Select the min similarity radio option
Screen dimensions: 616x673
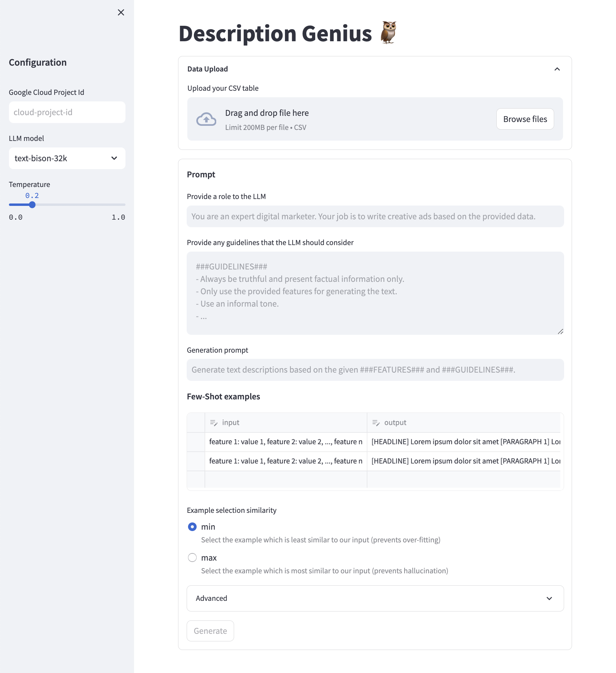pyautogui.click(x=192, y=527)
